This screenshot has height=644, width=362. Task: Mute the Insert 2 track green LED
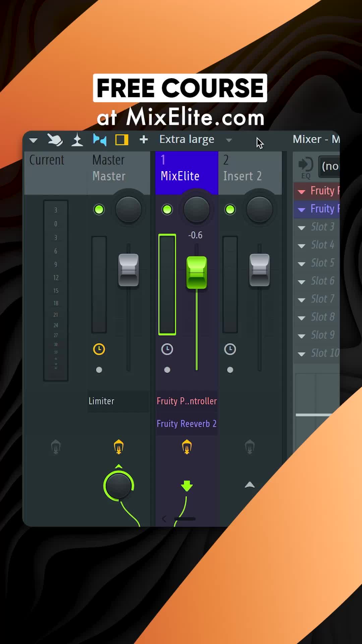(x=230, y=210)
